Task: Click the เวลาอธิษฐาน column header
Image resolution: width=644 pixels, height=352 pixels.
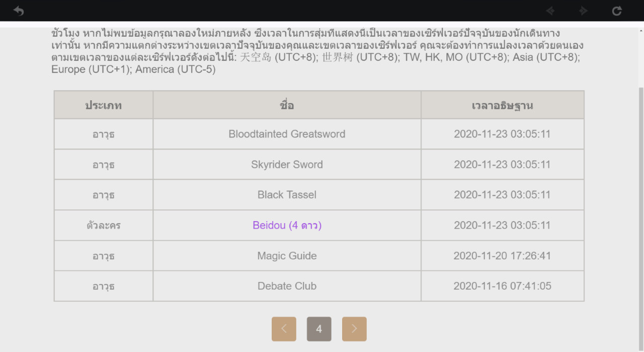Action: [x=502, y=105]
